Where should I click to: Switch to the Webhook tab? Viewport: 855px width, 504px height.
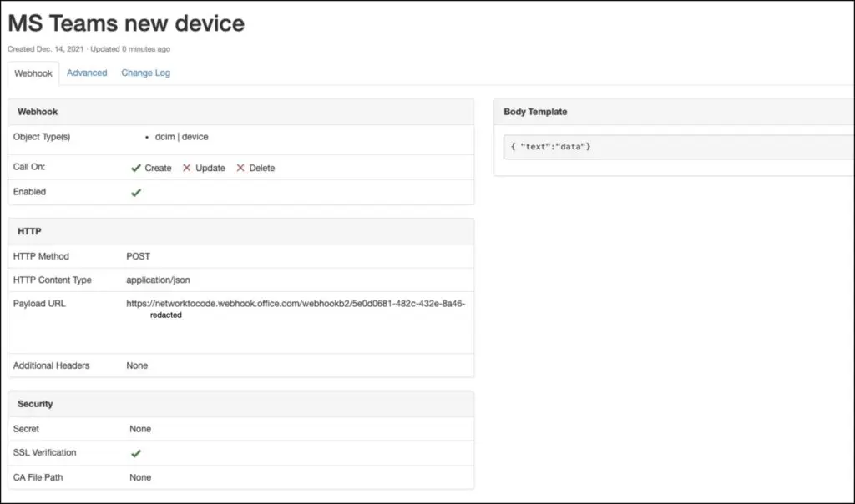click(x=33, y=73)
